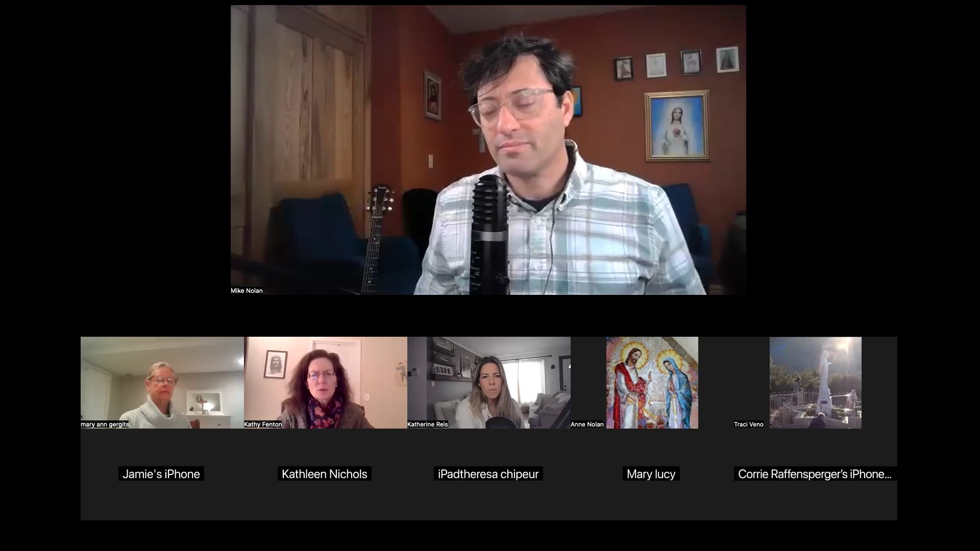Click the Kathy Fenton name label

tap(263, 424)
